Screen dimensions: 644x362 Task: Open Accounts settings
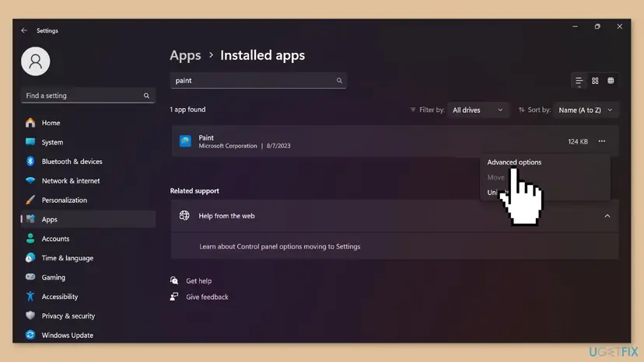(x=88, y=238)
